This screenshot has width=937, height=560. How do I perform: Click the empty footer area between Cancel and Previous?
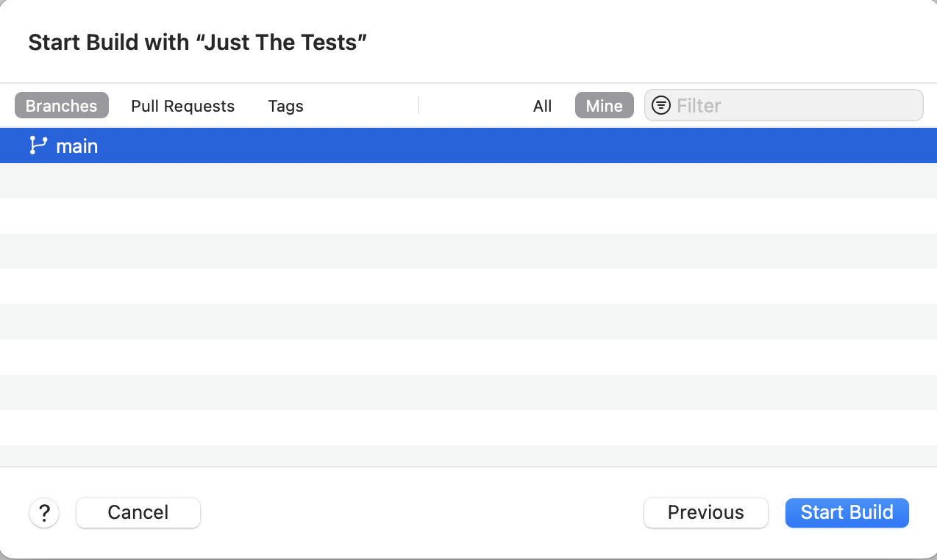(x=419, y=512)
